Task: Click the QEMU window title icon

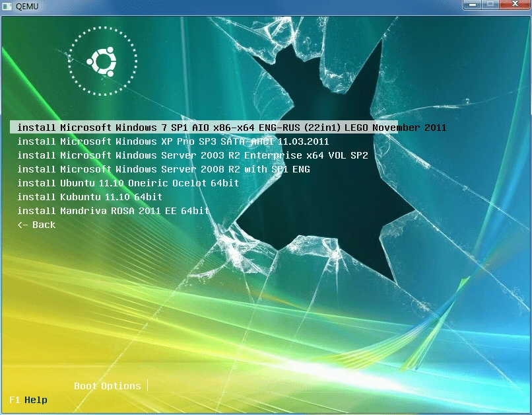Action: [7, 7]
